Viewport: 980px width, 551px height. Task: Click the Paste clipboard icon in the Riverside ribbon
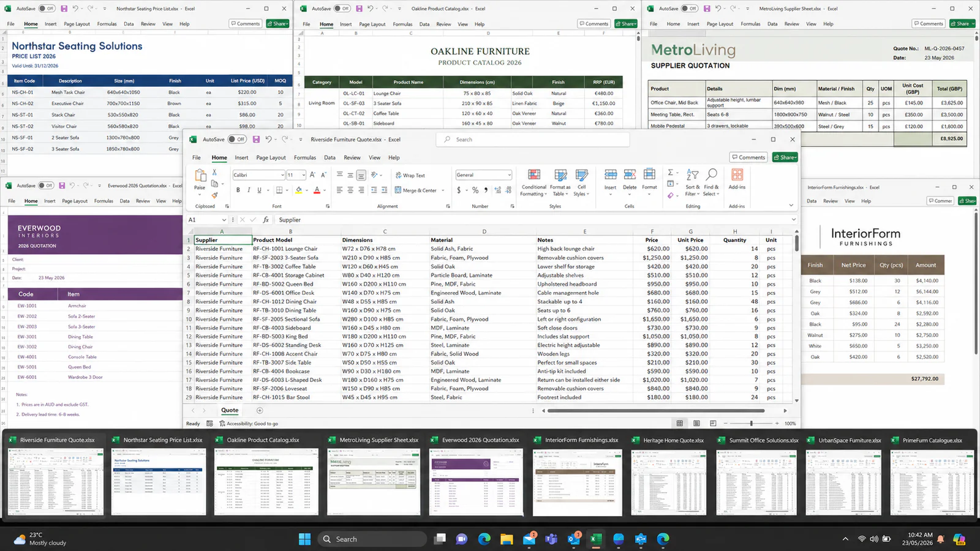[x=200, y=176]
